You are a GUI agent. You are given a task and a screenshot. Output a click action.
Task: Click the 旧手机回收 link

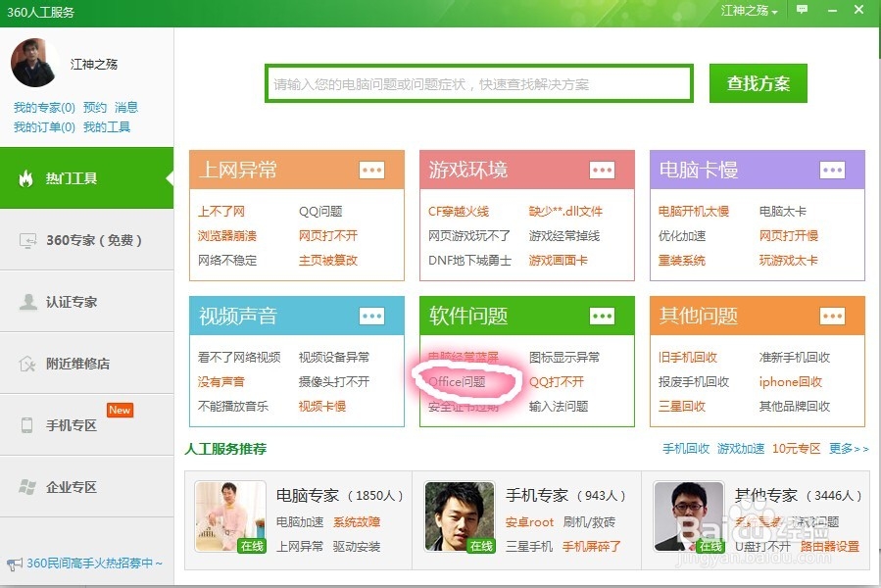coord(688,357)
